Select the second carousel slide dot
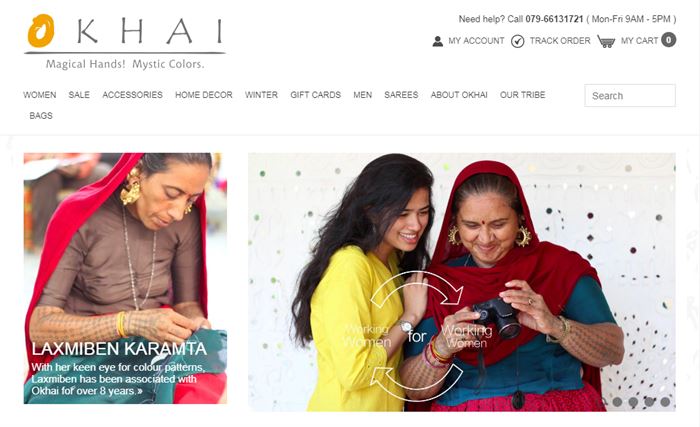 (x=633, y=402)
